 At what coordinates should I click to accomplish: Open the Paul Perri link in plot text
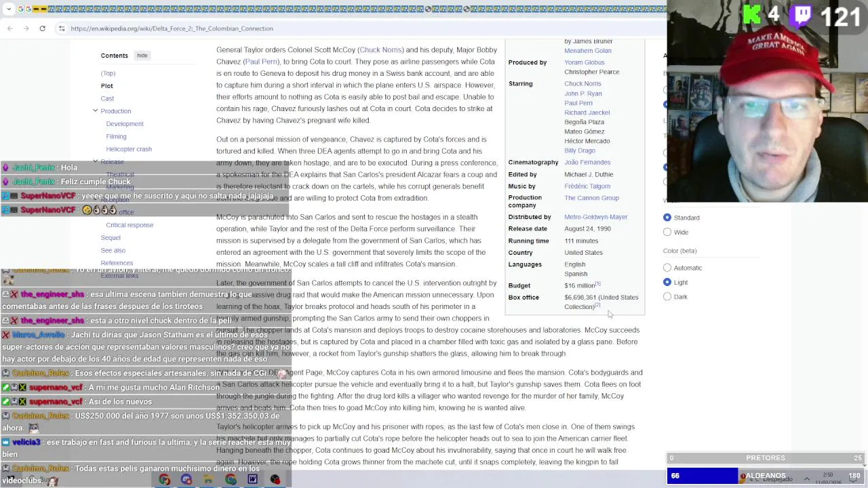pyautogui.click(x=260, y=62)
